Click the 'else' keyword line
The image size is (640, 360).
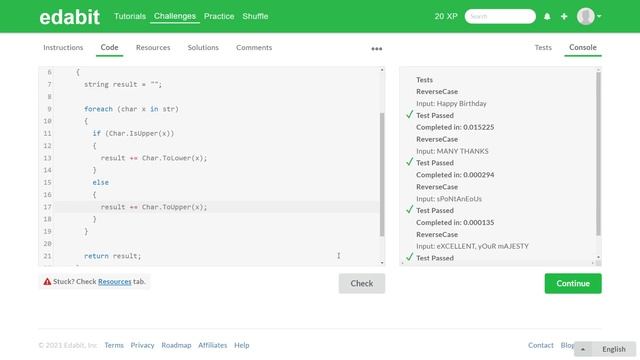point(100,182)
